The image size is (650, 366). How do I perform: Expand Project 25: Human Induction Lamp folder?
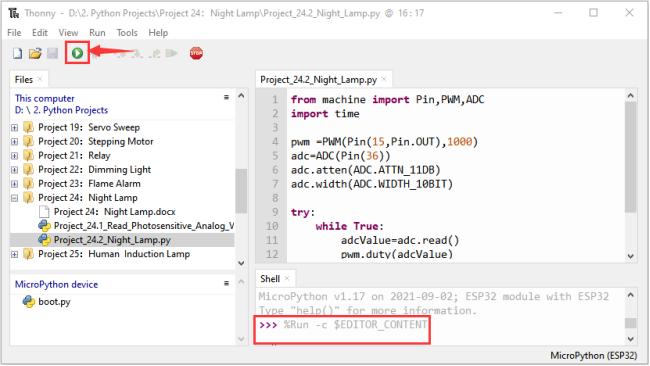point(15,254)
